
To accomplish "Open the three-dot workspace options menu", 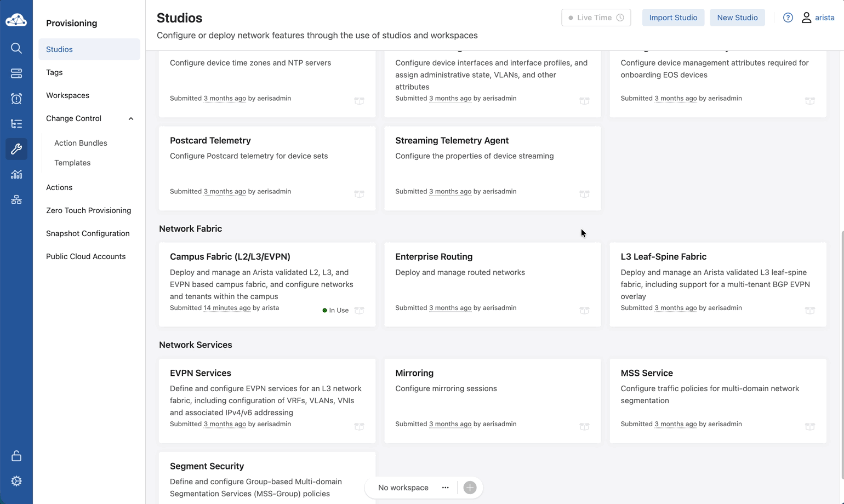I will pos(446,488).
